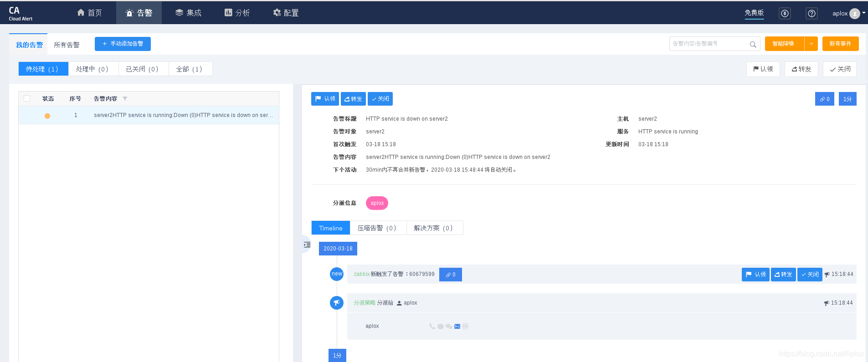
Task: Click 转发 in the zabbix timeline row
Action: 783,275
